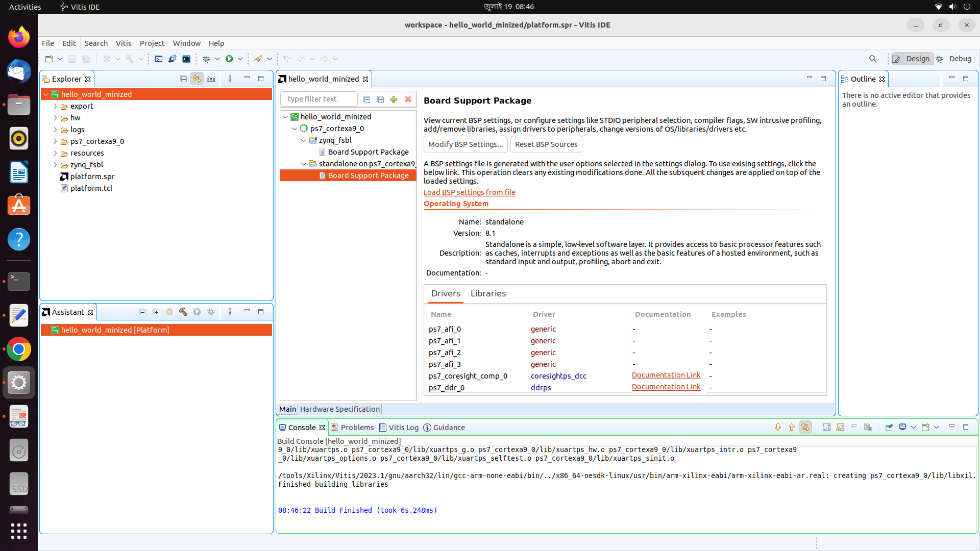
Task: Click the Modify BSP Settings button
Action: (465, 144)
